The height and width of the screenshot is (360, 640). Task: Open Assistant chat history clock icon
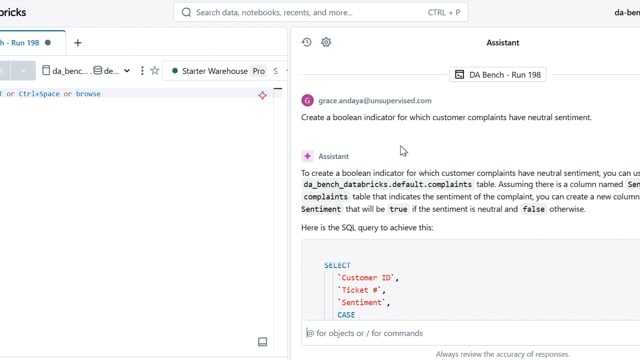[x=307, y=42]
